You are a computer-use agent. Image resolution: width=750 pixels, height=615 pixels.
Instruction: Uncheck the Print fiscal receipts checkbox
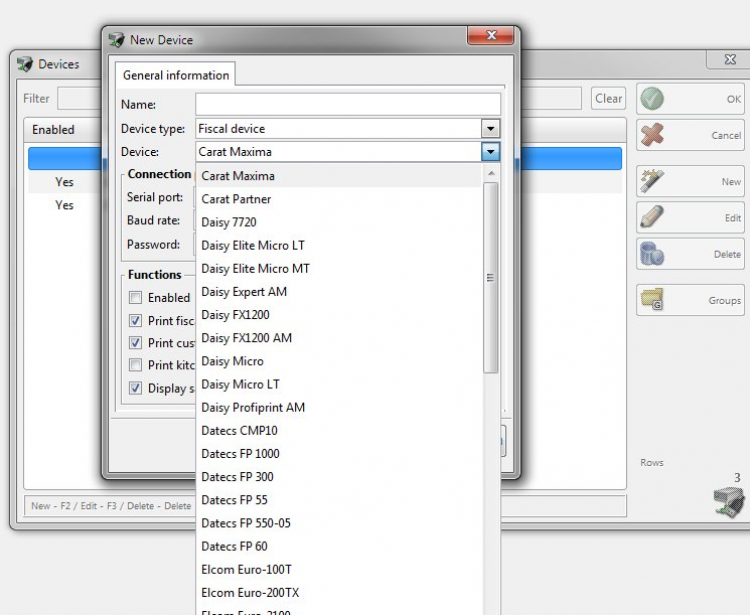(x=135, y=320)
